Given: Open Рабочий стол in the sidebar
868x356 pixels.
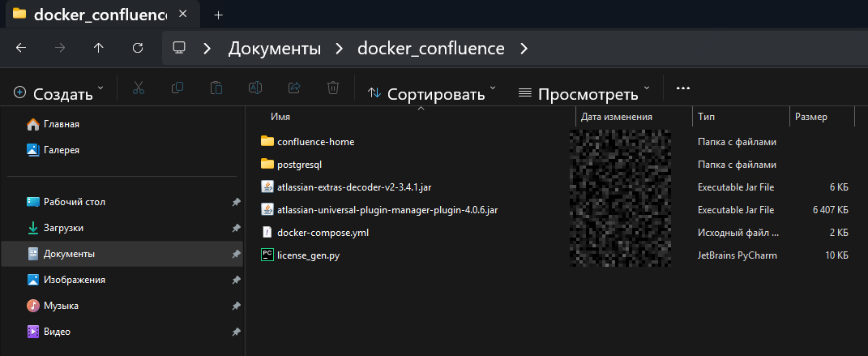Looking at the screenshot, I should tap(75, 202).
